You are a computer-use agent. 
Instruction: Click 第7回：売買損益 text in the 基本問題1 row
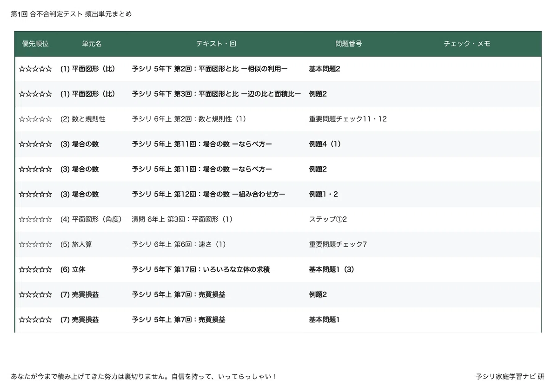[x=199, y=320]
